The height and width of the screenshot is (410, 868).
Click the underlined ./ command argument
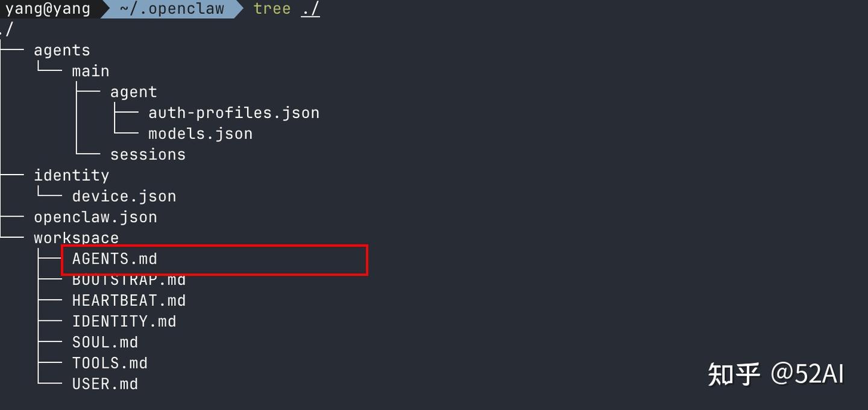[x=310, y=10]
